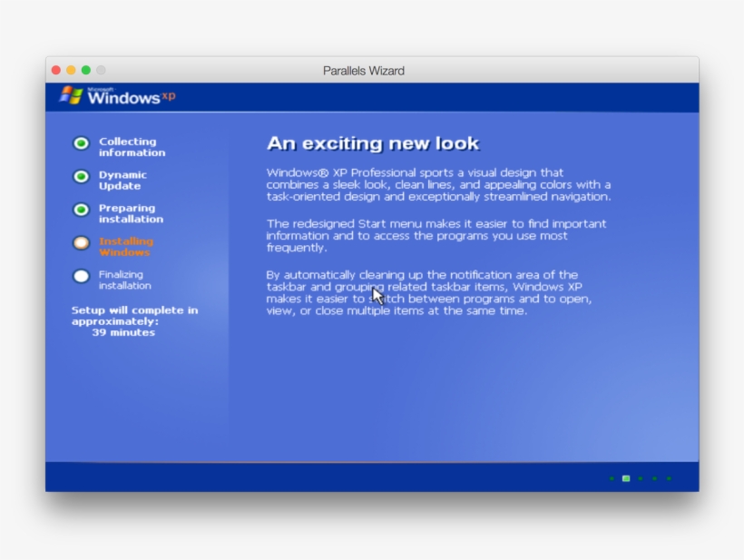Image resolution: width=744 pixels, height=560 pixels.
Task: Close the Parallels Wizard window
Action: (x=56, y=70)
